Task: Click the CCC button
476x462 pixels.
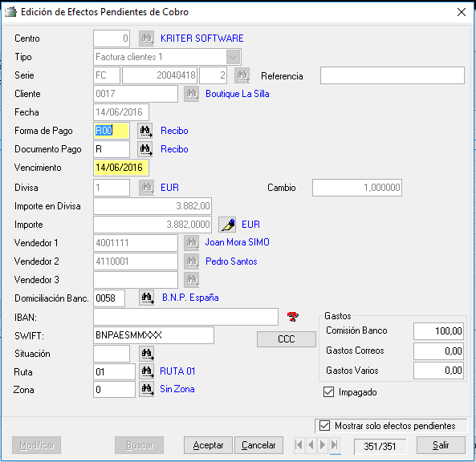Action: [287, 338]
